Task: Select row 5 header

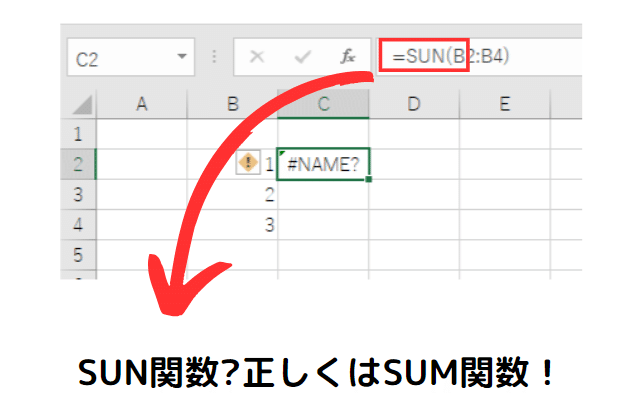Action: tap(78, 255)
